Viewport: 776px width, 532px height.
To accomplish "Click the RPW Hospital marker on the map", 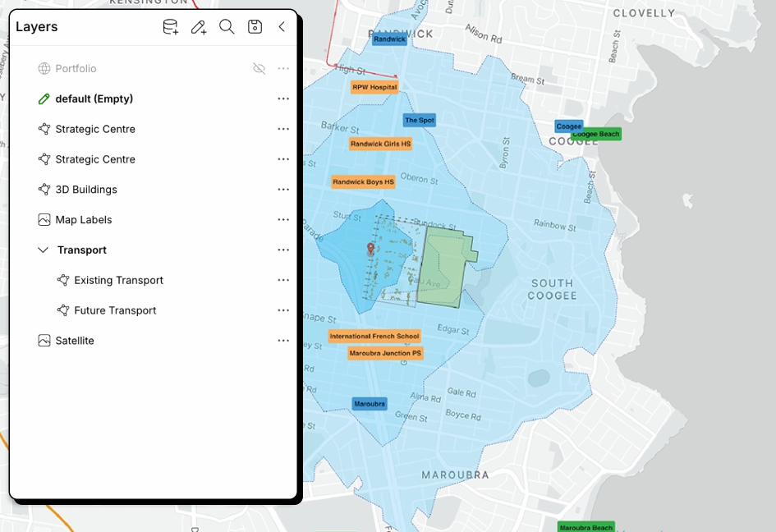I will (x=375, y=87).
